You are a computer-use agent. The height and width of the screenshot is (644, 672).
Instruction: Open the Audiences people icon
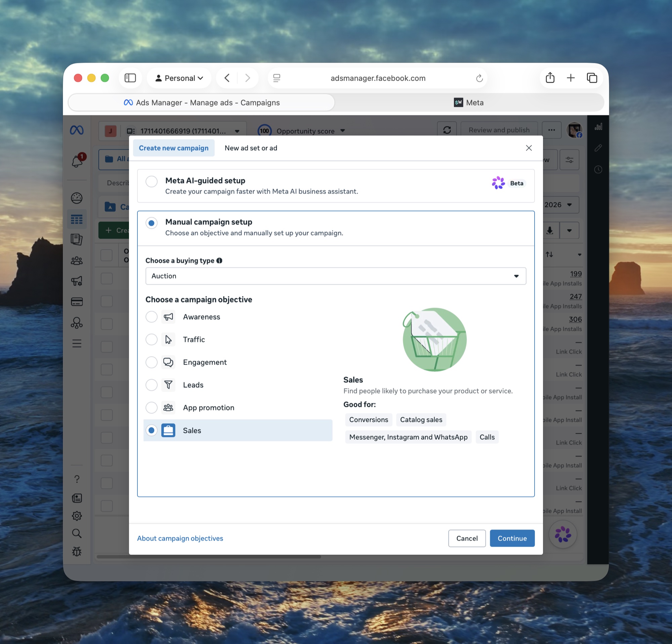(77, 261)
